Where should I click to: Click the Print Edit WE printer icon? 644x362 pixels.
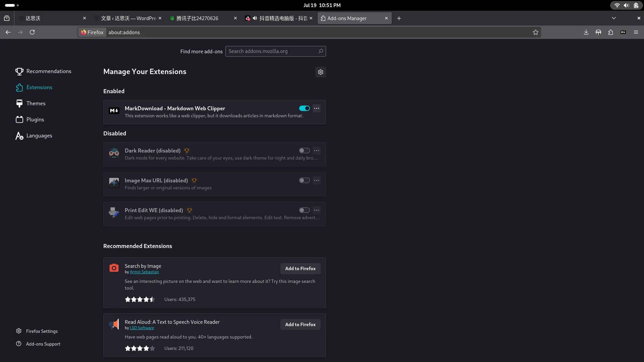(x=114, y=213)
